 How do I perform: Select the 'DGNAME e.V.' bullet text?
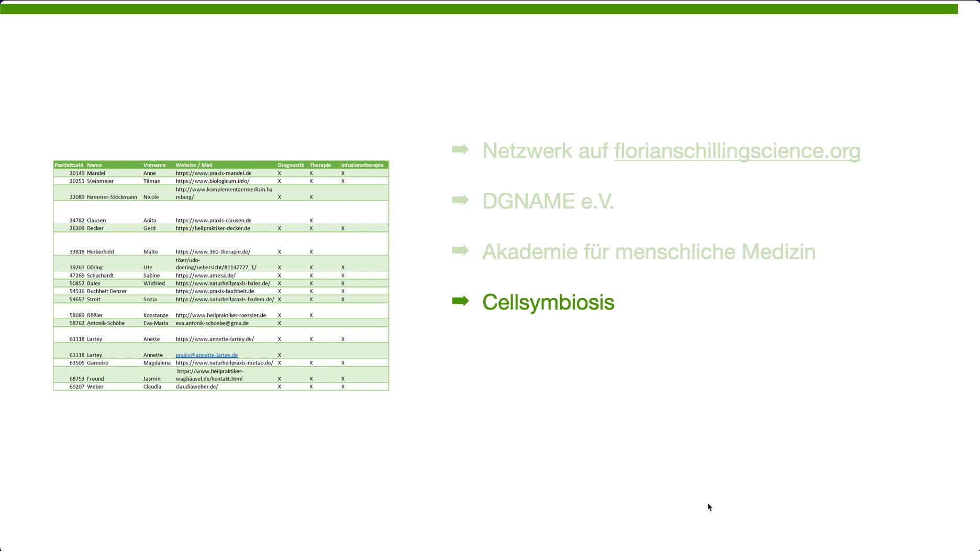click(548, 201)
